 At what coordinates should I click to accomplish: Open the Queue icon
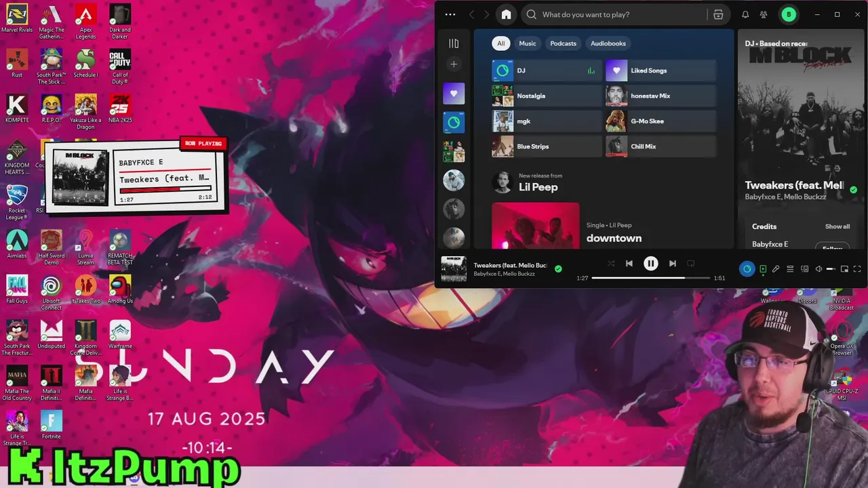click(x=790, y=269)
